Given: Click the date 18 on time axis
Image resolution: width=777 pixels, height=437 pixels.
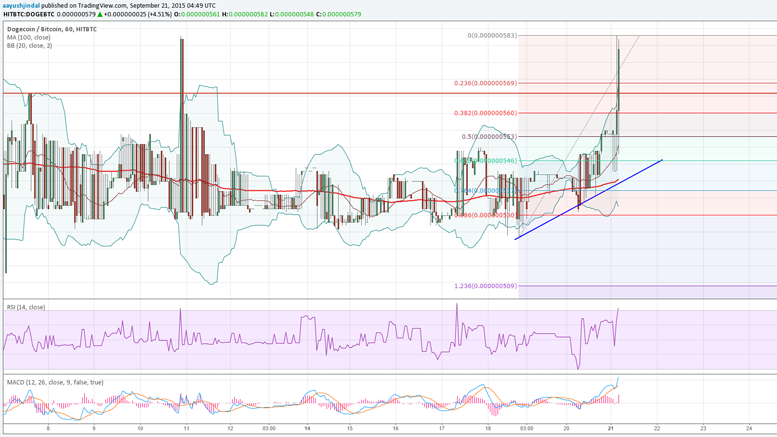Looking at the screenshot, I should click(x=488, y=429).
